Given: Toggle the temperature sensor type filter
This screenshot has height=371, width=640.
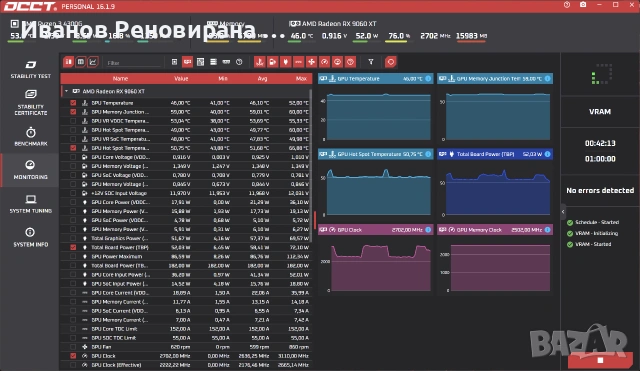Looking at the screenshot, I should 260,62.
